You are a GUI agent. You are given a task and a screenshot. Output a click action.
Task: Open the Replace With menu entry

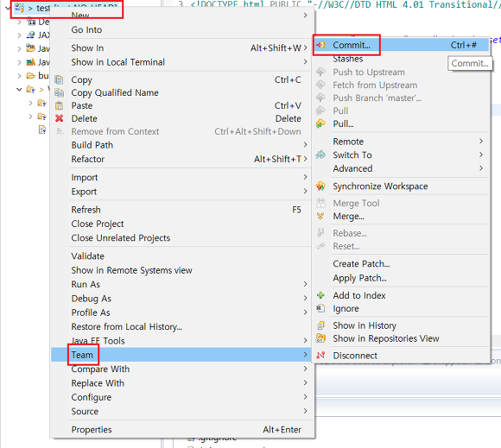tap(182, 383)
